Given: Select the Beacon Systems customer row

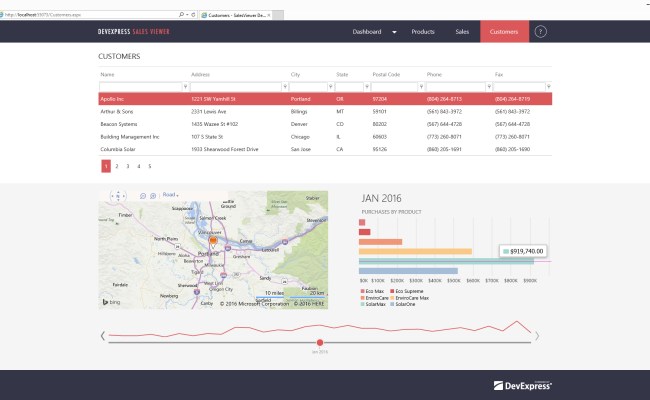Looking at the screenshot, I should click(x=325, y=124).
